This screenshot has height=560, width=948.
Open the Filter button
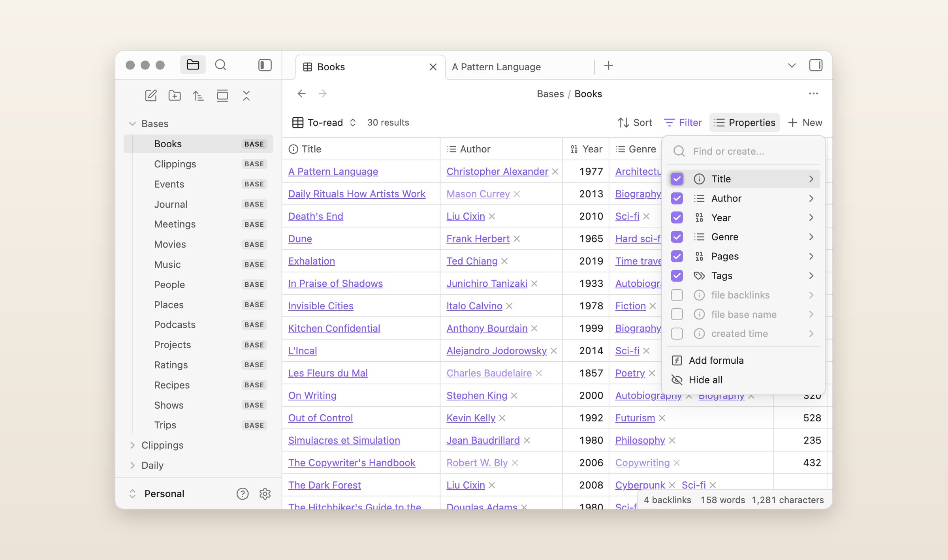coord(683,122)
